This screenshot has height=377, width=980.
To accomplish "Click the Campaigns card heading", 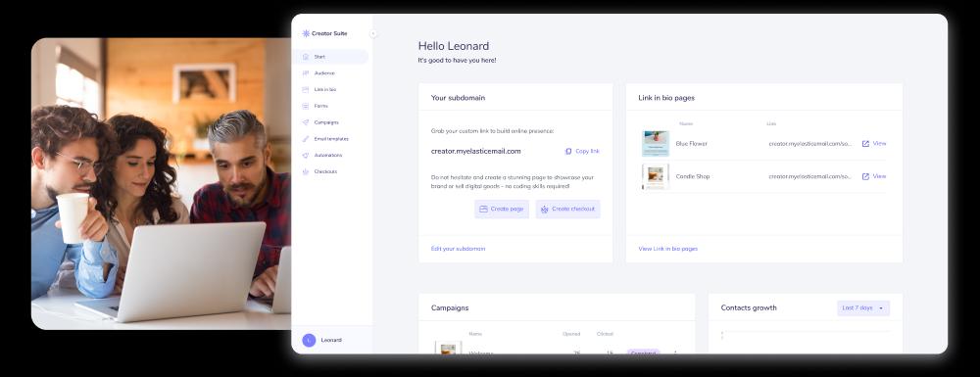I will point(450,307).
